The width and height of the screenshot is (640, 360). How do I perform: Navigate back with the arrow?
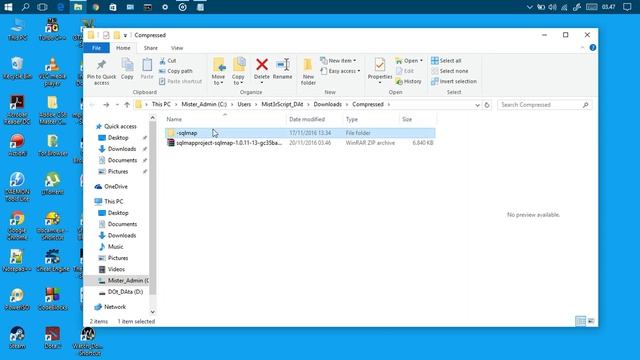click(92, 105)
